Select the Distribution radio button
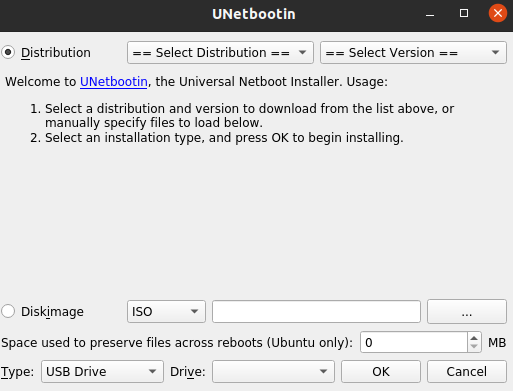Screen dimensions: 513x391 (8, 52)
